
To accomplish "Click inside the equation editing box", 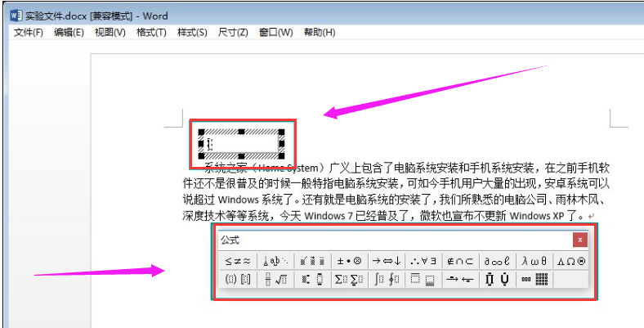I will tap(241, 144).
